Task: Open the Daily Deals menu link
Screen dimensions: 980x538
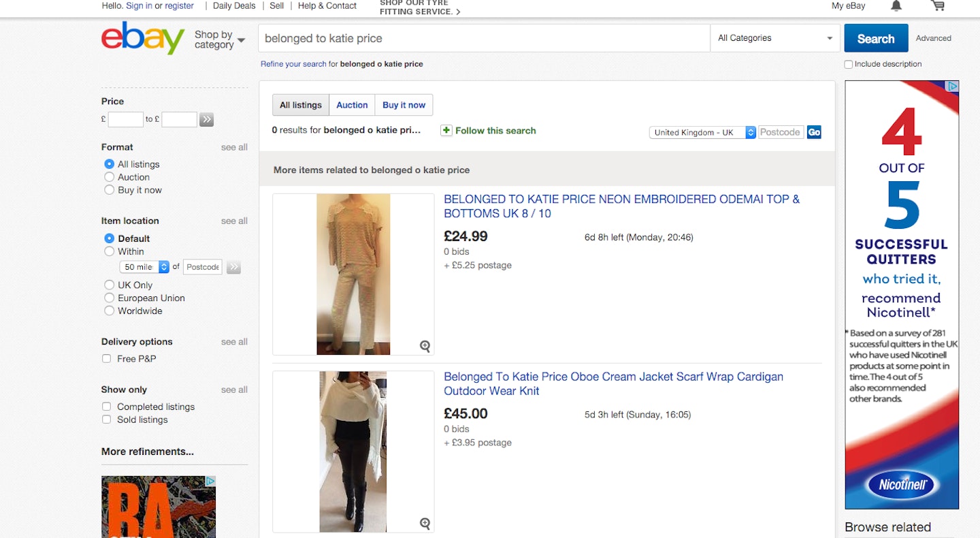Action: point(234,5)
